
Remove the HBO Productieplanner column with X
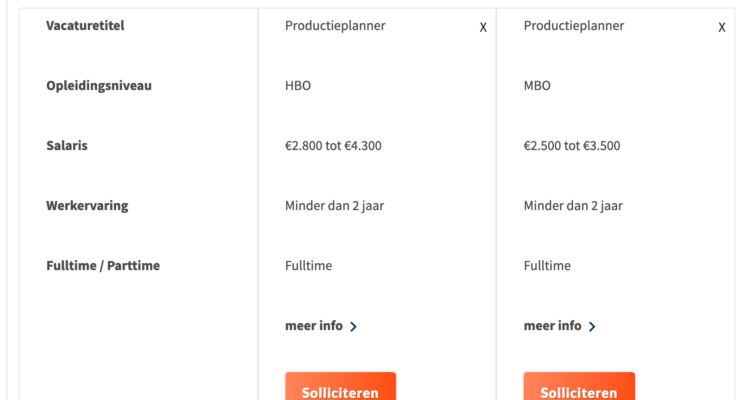click(x=483, y=28)
